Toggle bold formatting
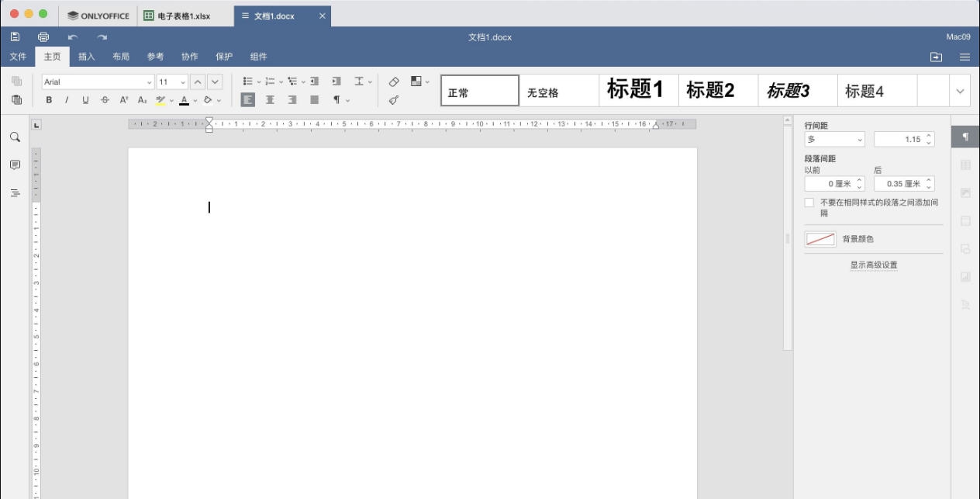The height and width of the screenshot is (499, 980). click(48, 99)
